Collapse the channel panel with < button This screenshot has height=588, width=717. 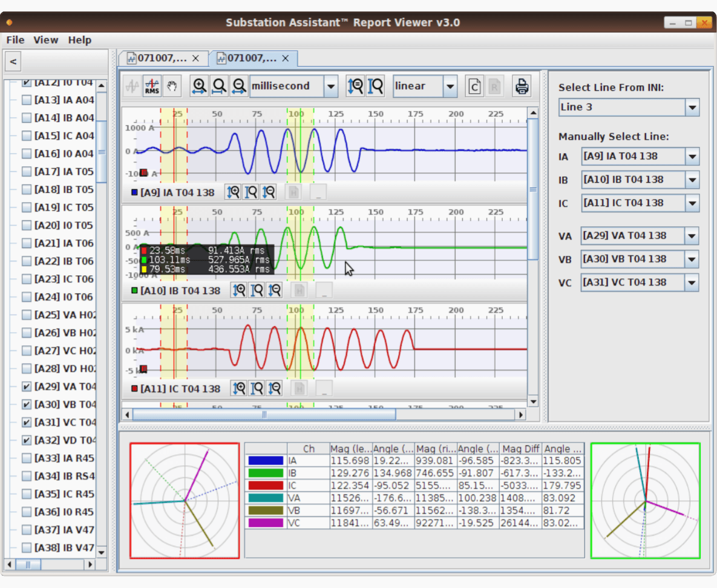[x=13, y=61]
